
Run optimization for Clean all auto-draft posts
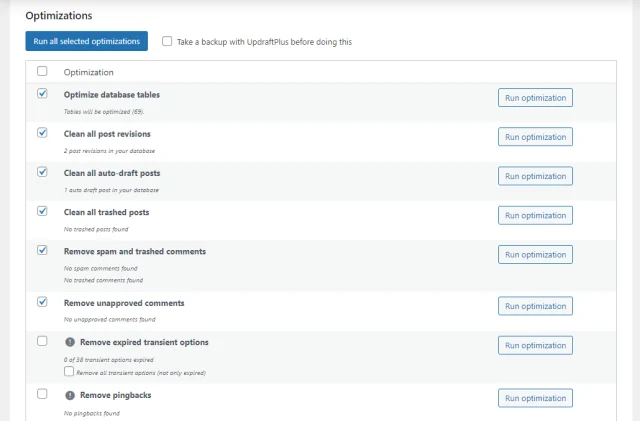(x=535, y=176)
